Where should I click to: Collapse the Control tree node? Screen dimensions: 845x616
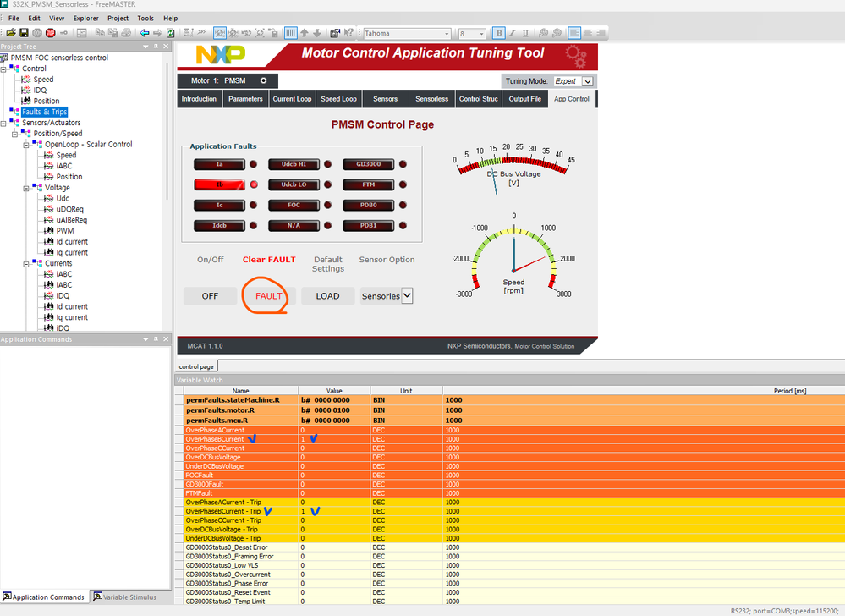[x=3, y=69]
